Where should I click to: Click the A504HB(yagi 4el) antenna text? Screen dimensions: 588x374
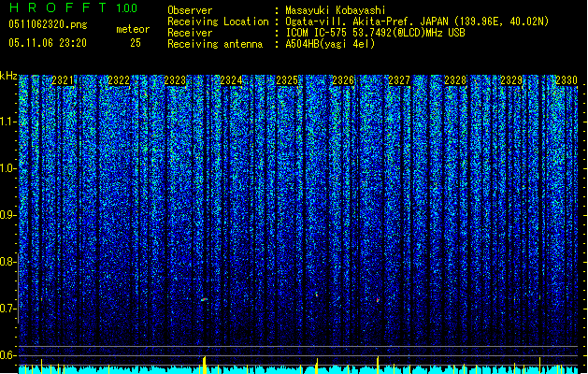pos(330,44)
